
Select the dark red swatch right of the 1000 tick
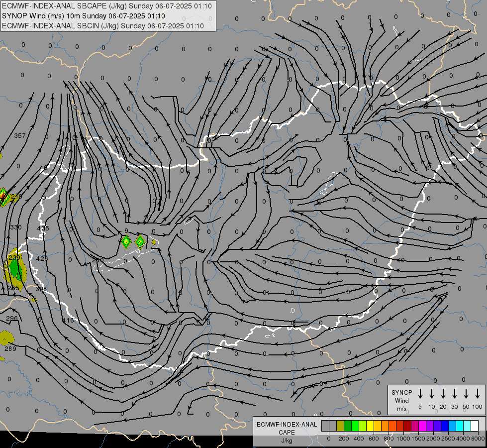(x=407, y=426)
